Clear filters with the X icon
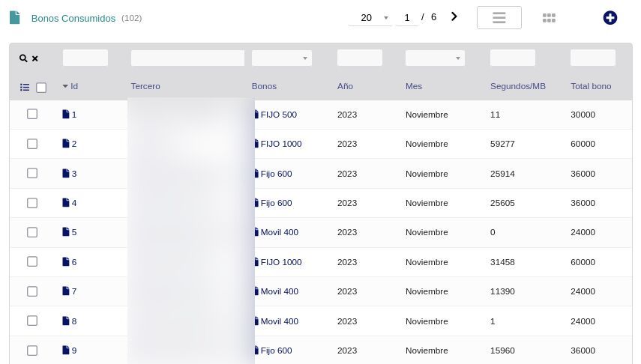 point(34,58)
